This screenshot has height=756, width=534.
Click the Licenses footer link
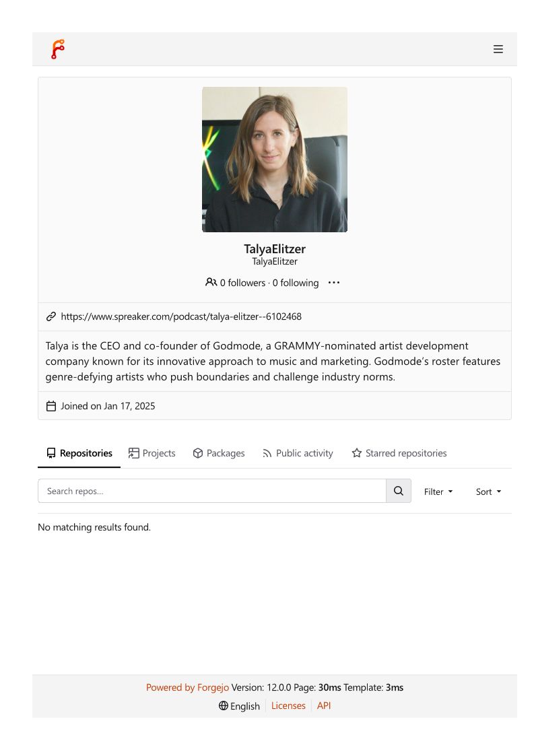pos(288,706)
